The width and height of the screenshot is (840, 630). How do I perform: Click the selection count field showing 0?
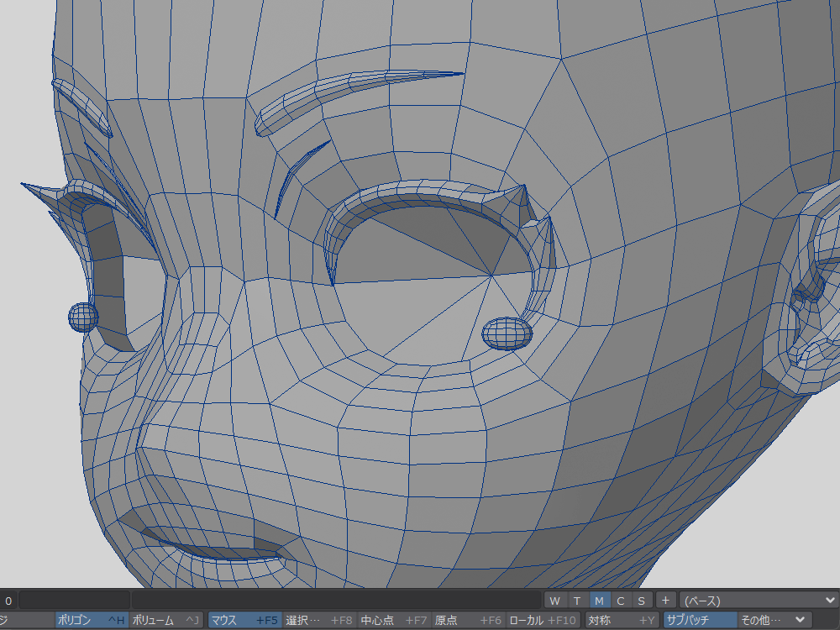[8, 601]
